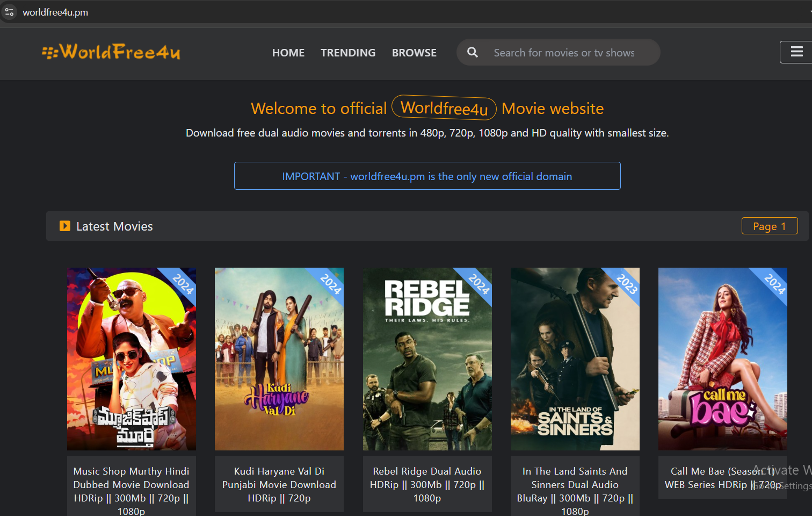Click In The Land Saints And Sinners title link
Image resolution: width=812 pixels, height=516 pixels.
point(575,491)
